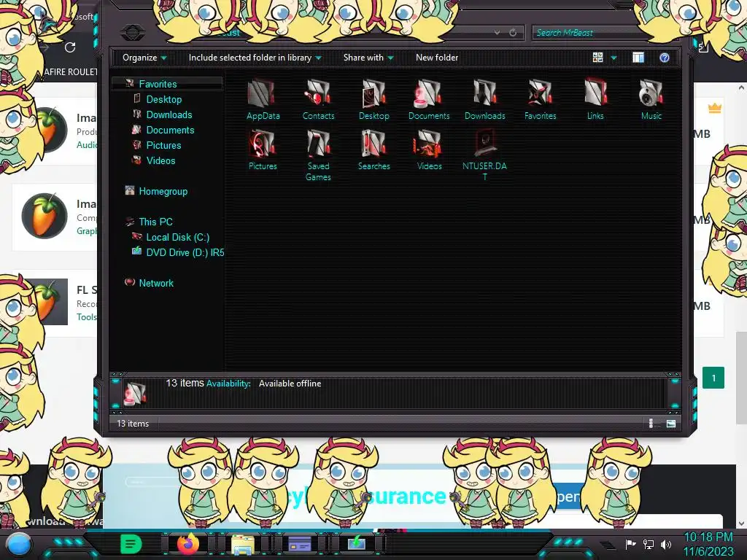Screen dimensions: 747x560
Task: Open the AppData folder icon
Action: pos(263,93)
